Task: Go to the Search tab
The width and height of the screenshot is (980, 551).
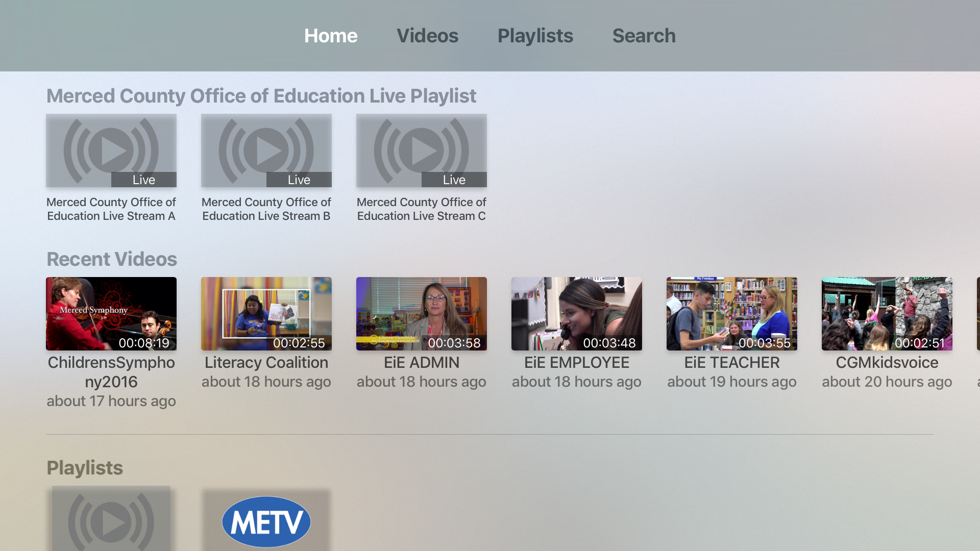Action: pos(644,36)
